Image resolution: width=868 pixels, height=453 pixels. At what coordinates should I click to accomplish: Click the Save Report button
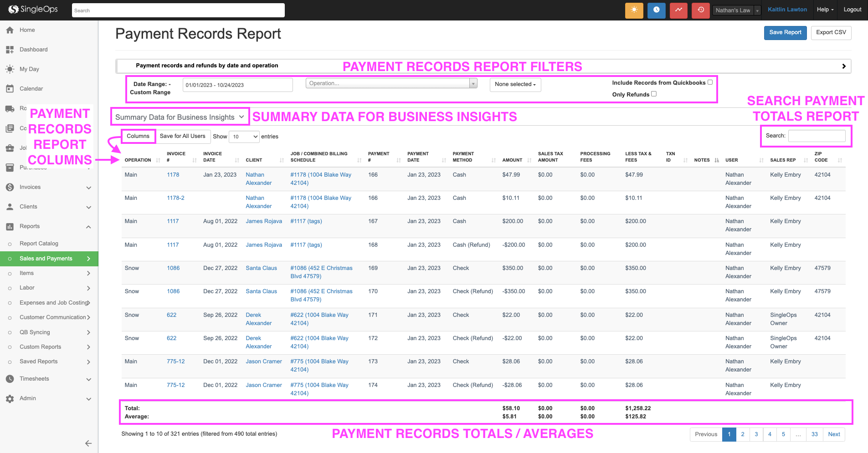click(x=785, y=33)
